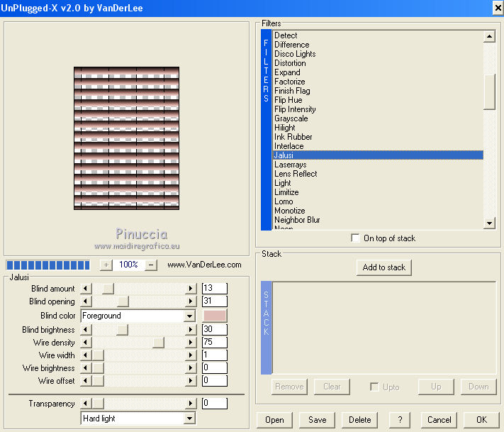Enable On top of stack checkbox
504x432 pixels.
(x=355, y=238)
